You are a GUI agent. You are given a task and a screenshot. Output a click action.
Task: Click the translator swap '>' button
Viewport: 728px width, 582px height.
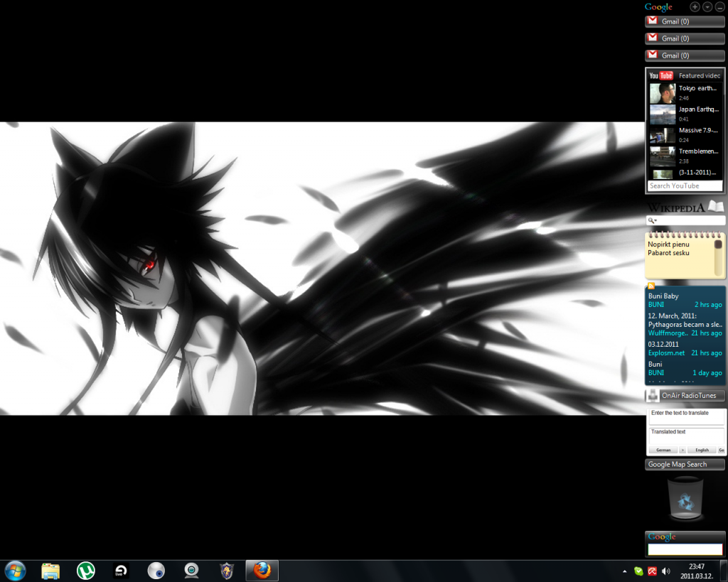[x=682, y=451]
